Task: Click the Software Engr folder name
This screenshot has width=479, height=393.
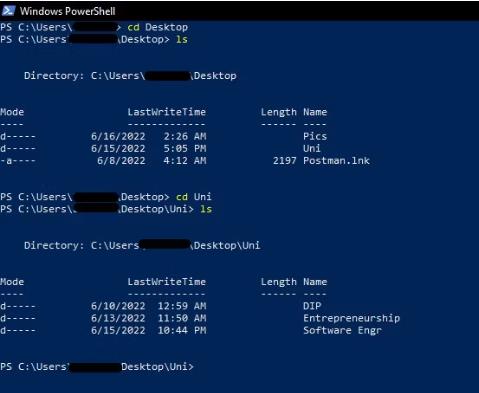Action: (x=342, y=330)
